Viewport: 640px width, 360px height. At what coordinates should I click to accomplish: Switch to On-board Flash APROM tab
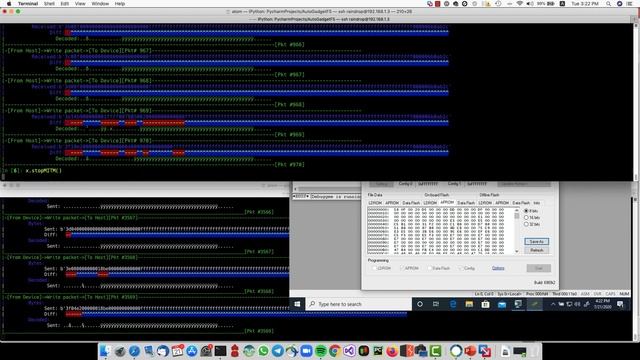click(447, 202)
